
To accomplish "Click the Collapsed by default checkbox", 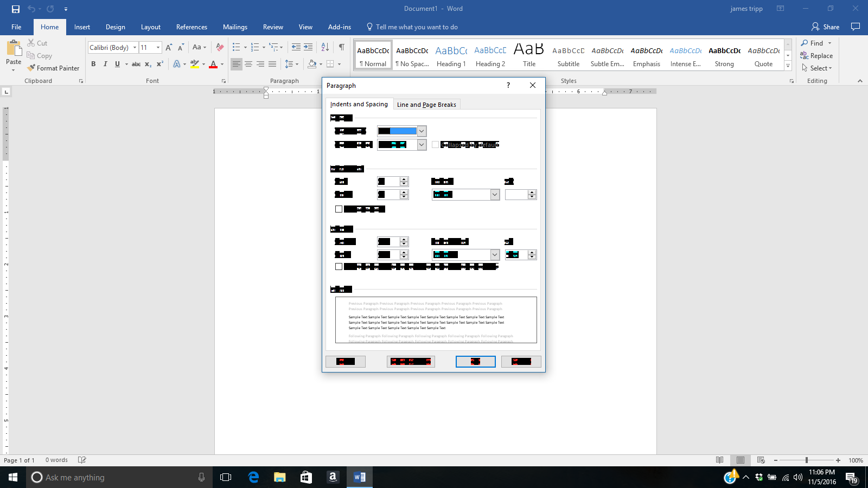I will [x=436, y=145].
